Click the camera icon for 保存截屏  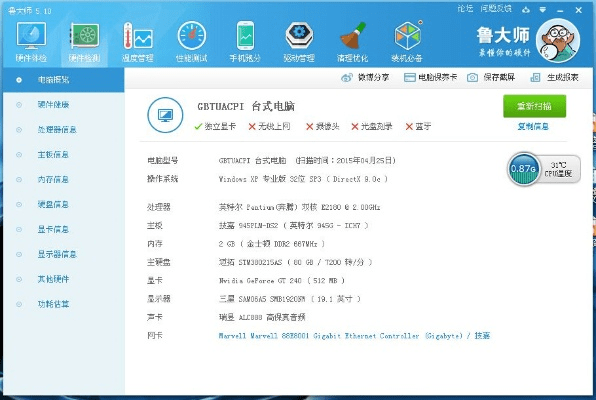472,78
